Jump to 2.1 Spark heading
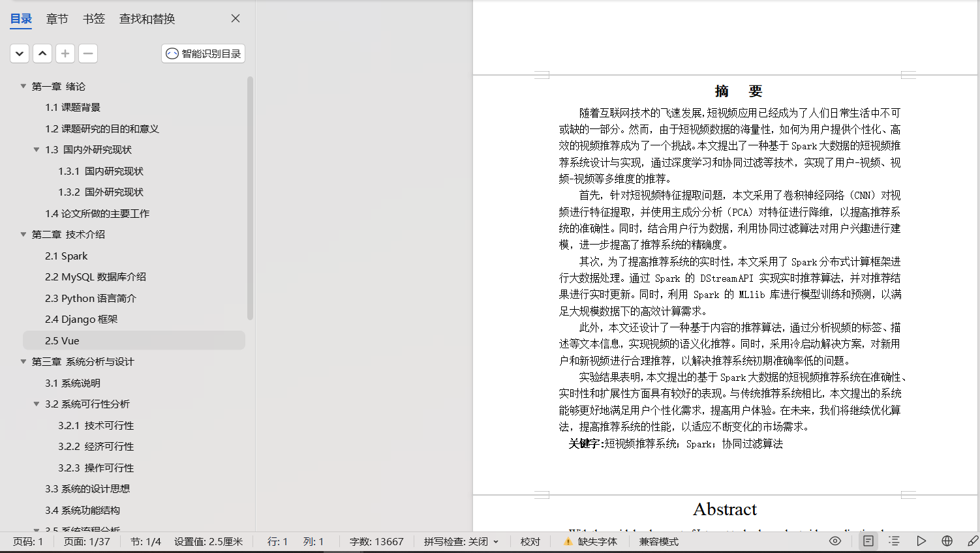 click(66, 256)
